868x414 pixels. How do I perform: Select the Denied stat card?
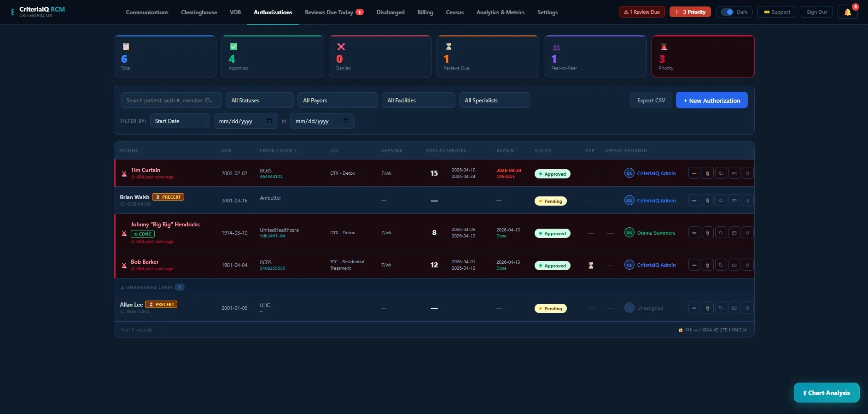[x=380, y=56]
